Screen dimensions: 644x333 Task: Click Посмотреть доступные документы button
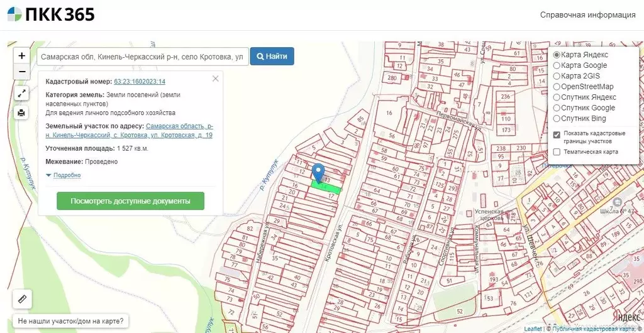130,201
